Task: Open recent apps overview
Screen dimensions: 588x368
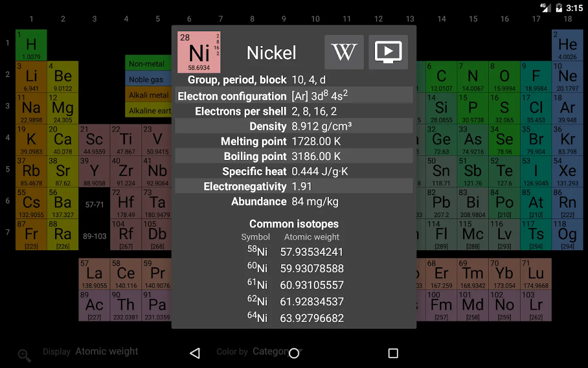Action: point(393,353)
